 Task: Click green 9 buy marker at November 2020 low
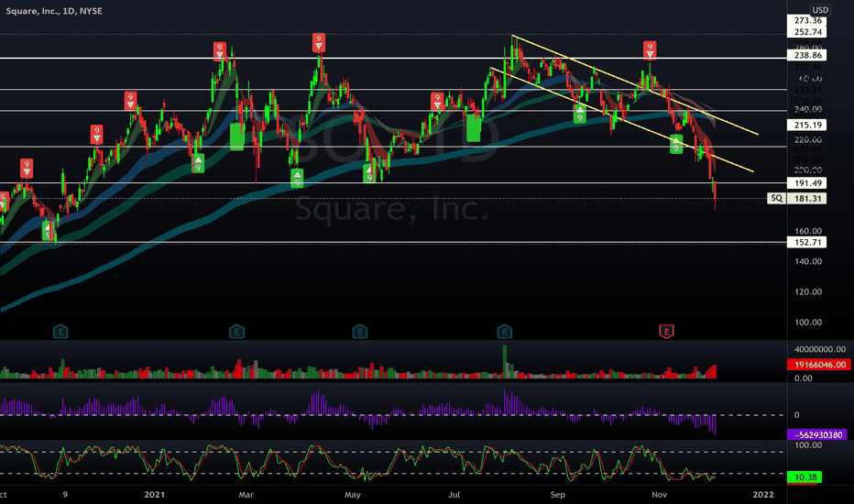coord(48,230)
